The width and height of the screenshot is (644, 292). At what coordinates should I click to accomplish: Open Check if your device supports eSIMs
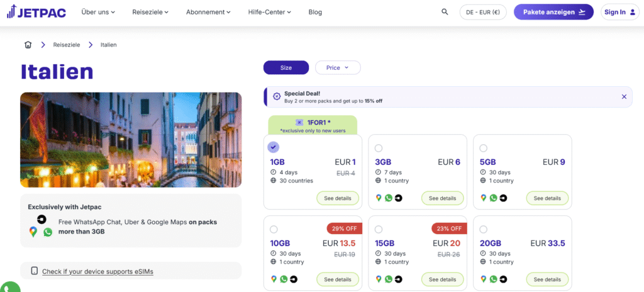(97, 271)
